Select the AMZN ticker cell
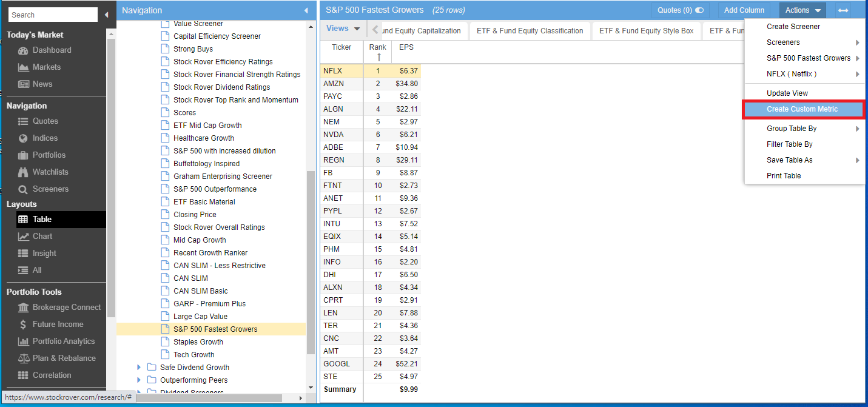Screen dimensions: 868x407 pyautogui.click(x=341, y=84)
